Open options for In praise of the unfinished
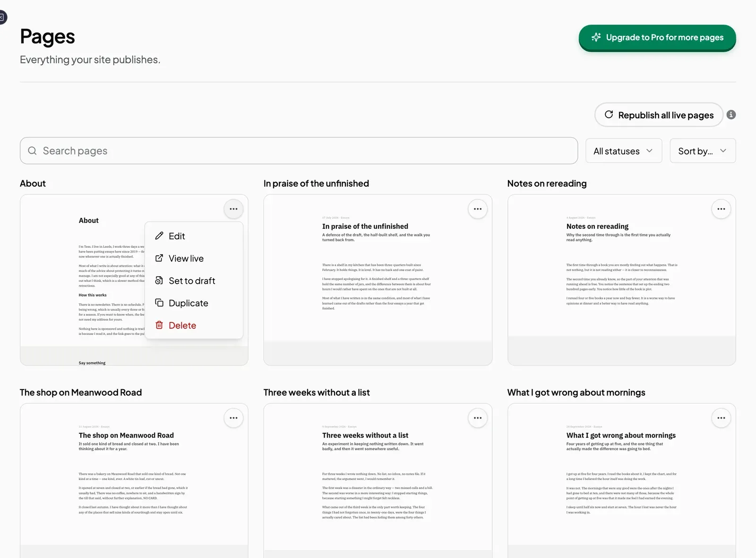 coord(478,209)
